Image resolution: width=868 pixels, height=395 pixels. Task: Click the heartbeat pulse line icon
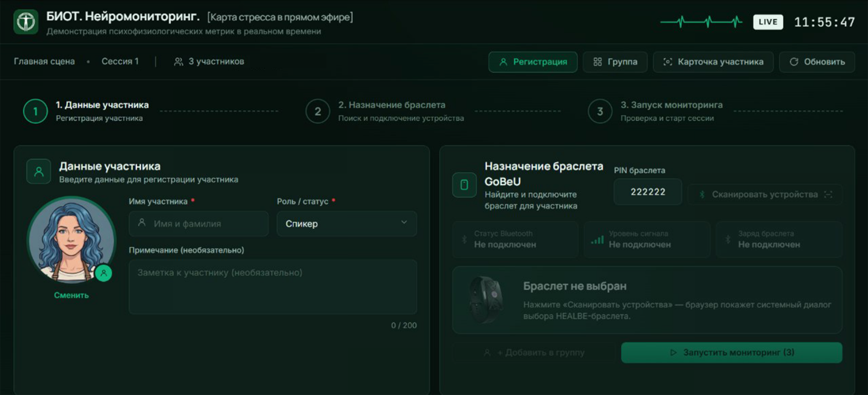tap(701, 22)
